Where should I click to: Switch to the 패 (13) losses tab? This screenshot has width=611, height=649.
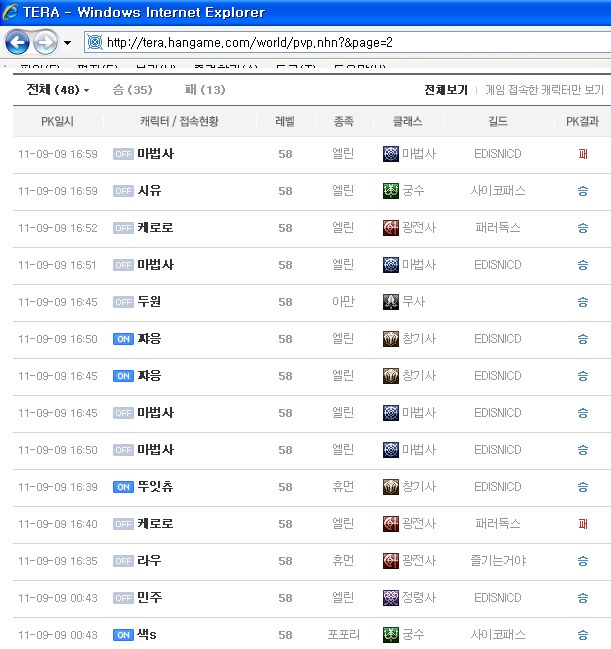pos(205,90)
